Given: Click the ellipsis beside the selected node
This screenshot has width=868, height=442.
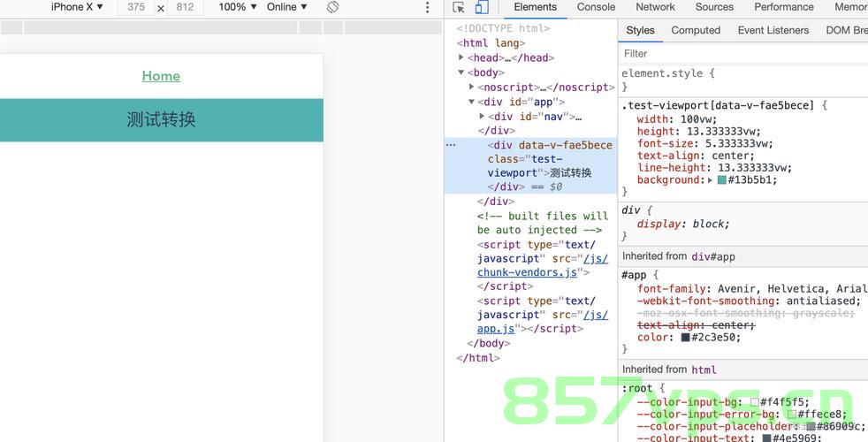Looking at the screenshot, I should pyautogui.click(x=451, y=145).
